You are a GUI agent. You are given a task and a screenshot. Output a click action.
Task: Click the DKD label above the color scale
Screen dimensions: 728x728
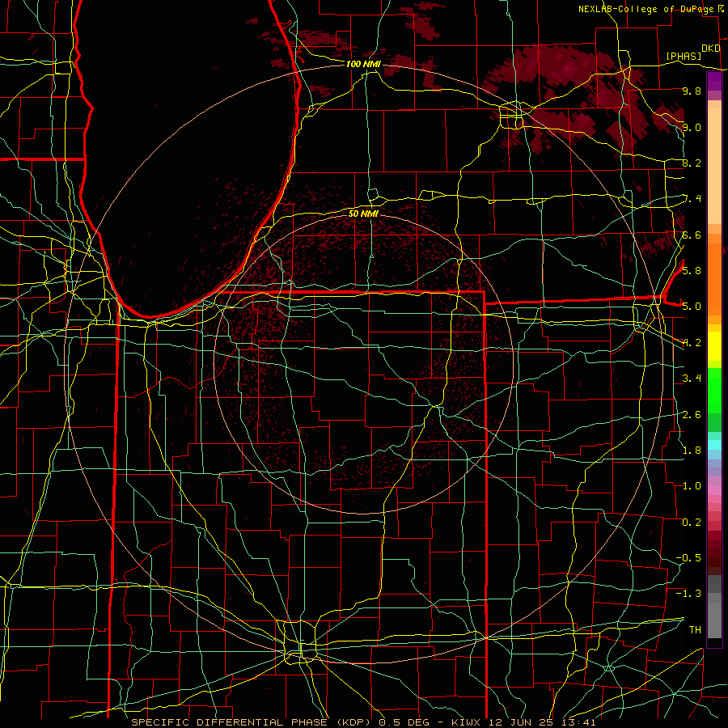pos(711,49)
